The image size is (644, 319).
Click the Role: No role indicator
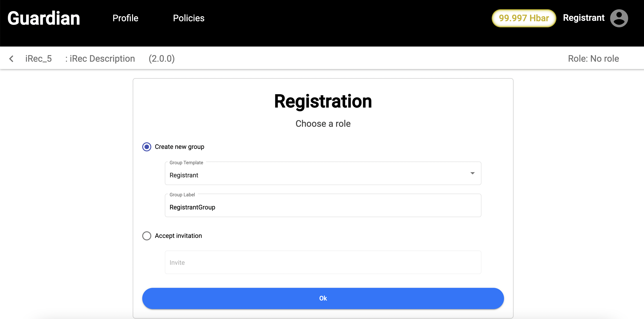tap(593, 59)
